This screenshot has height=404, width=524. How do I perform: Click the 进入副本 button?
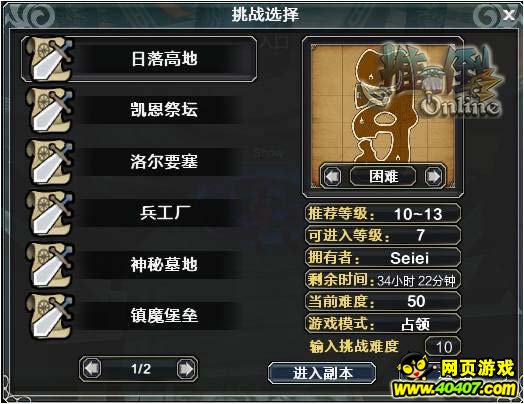pos(322,373)
